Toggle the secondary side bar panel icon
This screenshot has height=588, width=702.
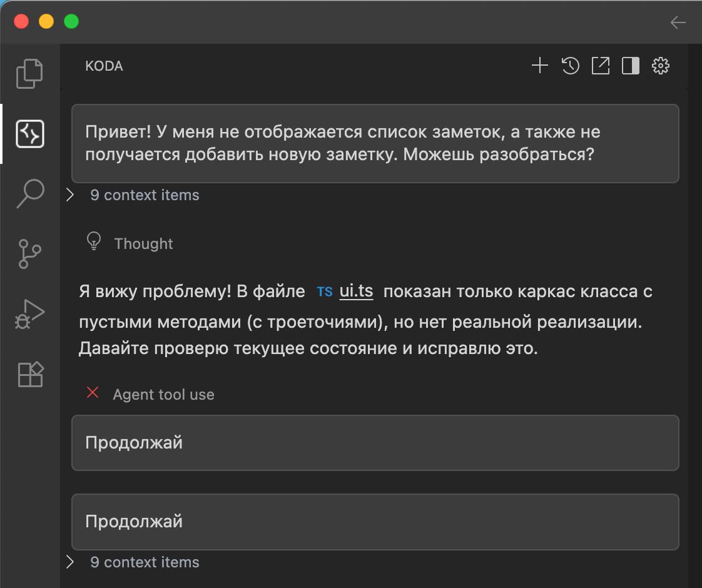[x=630, y=66]
